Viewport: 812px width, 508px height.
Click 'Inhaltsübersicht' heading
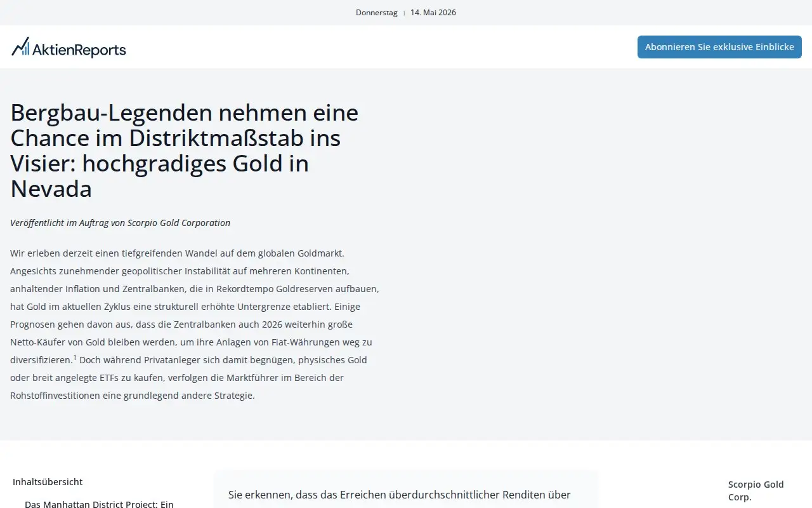[48, 482]
